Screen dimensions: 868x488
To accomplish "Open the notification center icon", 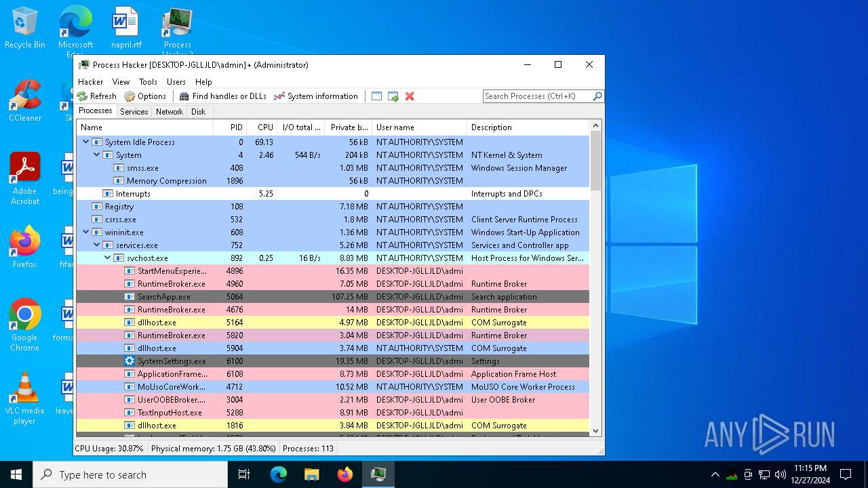I will click(846, 474).
